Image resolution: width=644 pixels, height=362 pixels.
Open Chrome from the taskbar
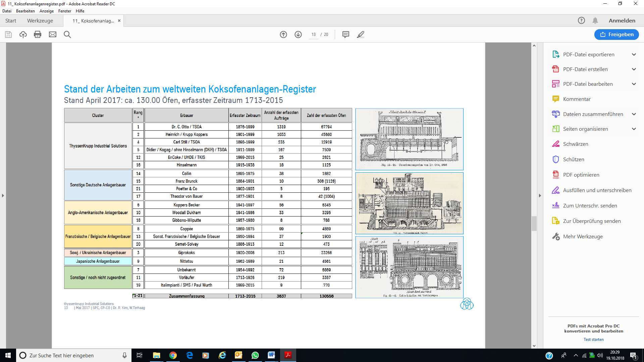tap(173, 355)
